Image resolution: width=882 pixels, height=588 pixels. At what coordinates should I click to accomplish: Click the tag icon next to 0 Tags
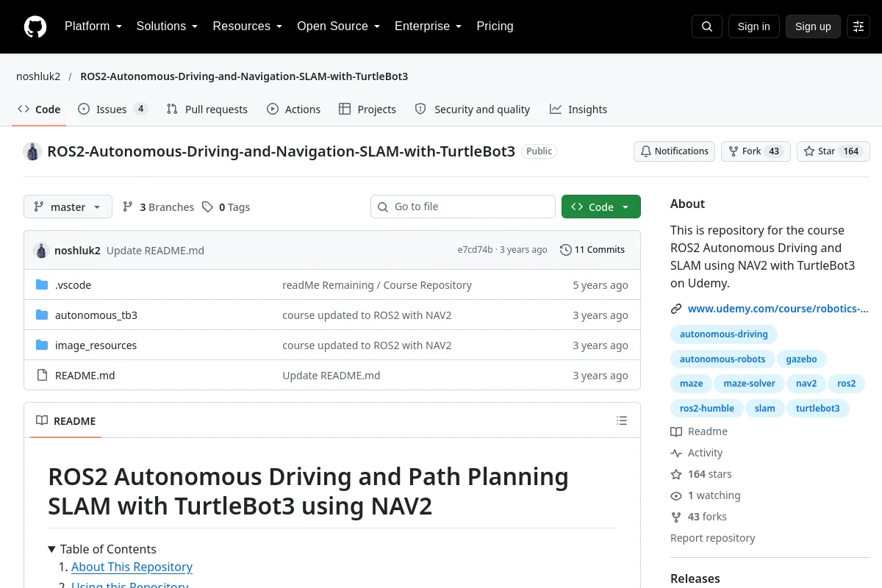pyautogui.click(x=208, y=207)
